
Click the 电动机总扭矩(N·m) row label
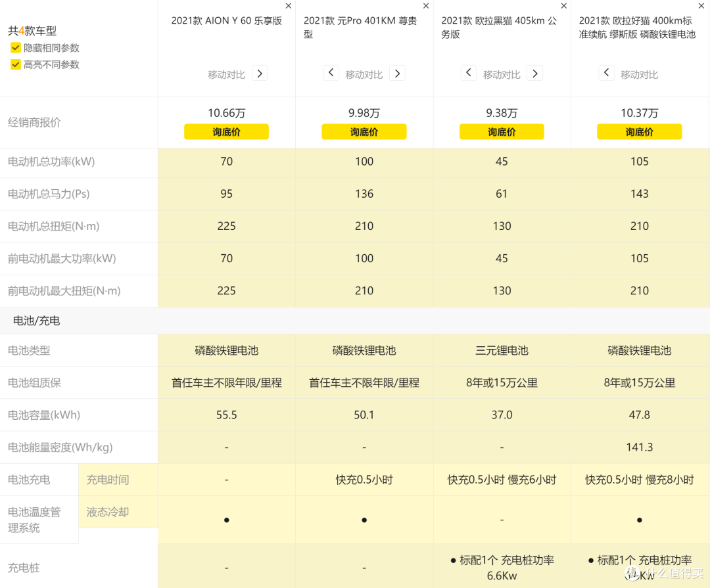point(53,226)
